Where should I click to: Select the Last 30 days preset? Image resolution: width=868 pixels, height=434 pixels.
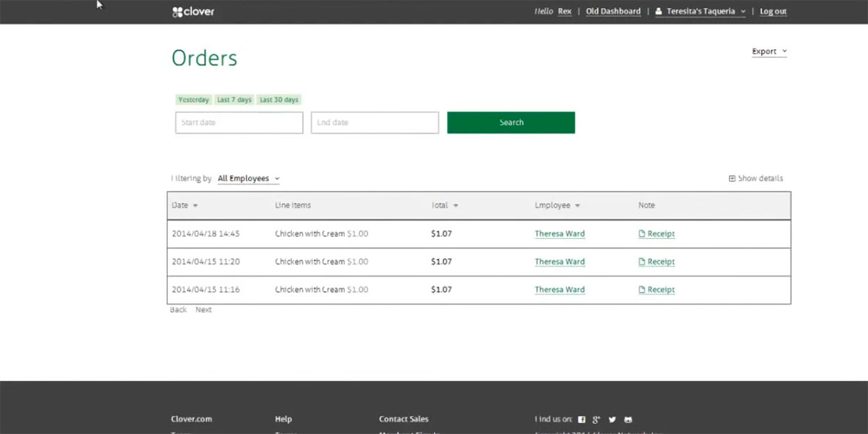point(278,100)
